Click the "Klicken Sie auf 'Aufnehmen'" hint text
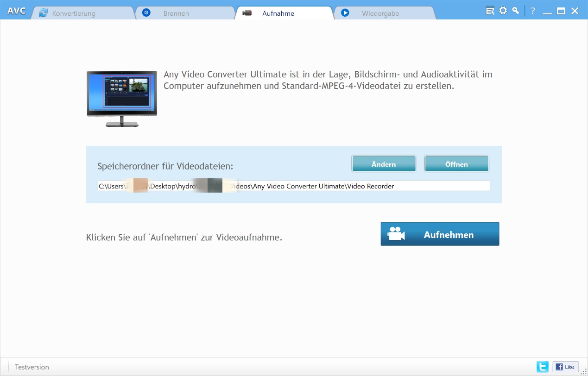 (x=184, y=238)
